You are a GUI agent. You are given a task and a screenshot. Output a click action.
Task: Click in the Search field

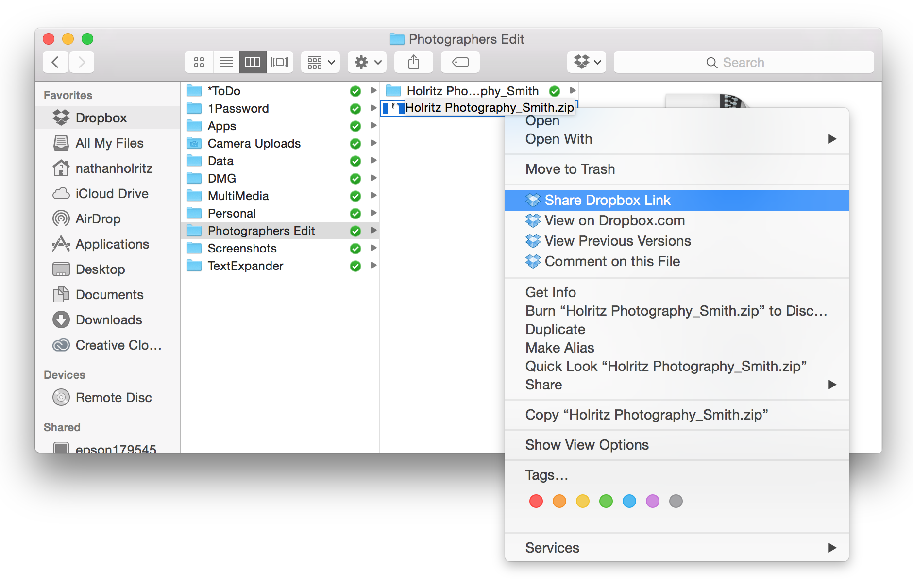[744, 62]
